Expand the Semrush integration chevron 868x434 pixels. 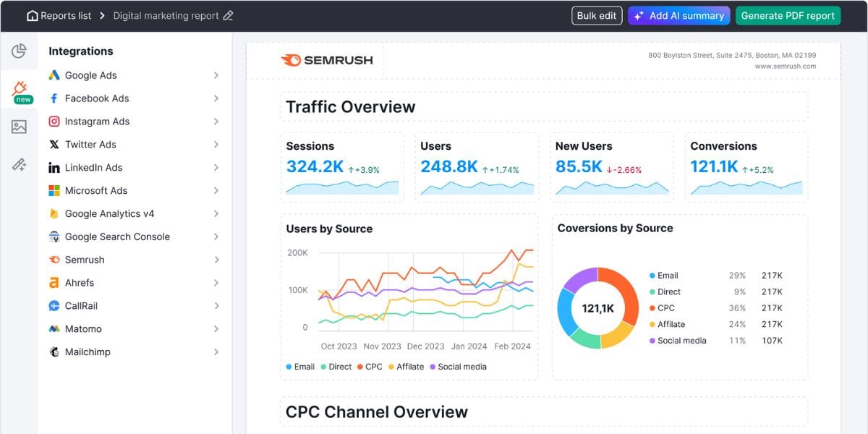pyautogui.click(x=216, y=260)
